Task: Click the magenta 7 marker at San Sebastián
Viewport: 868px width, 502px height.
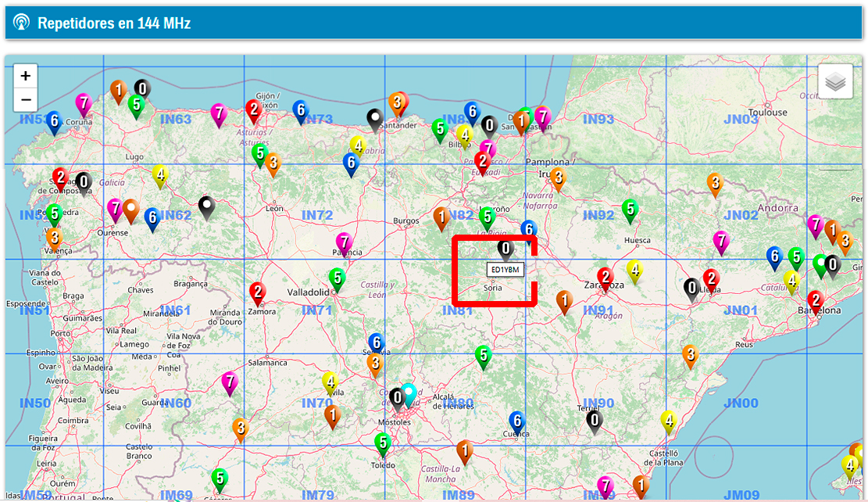Action: coord(542,120)
